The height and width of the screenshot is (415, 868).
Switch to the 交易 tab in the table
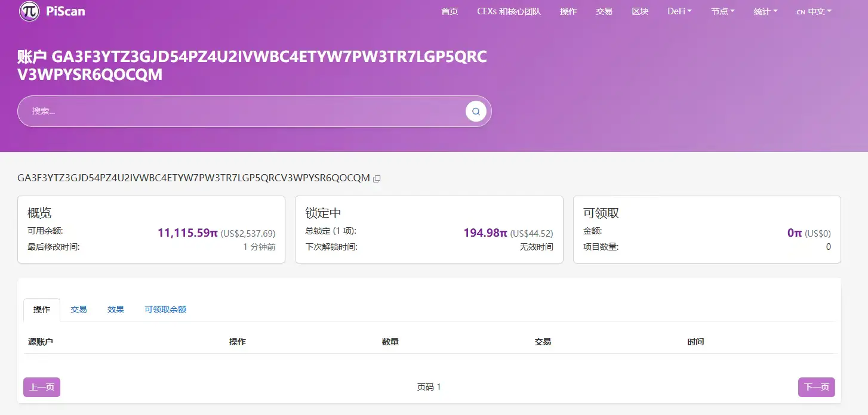pyautogui.click(x=79, y=309)
